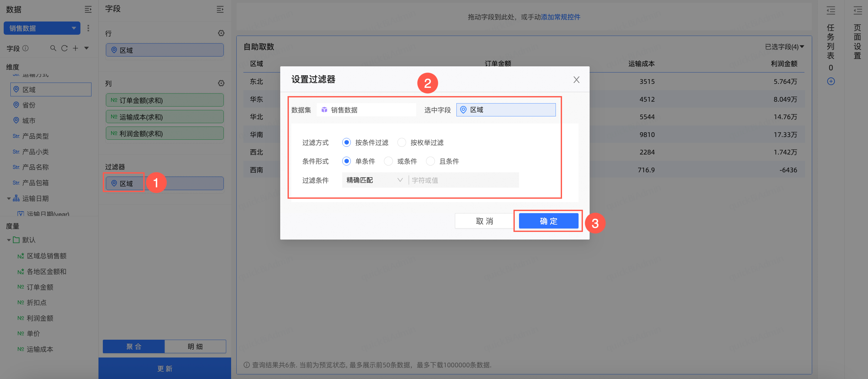Click the refresh icon next to 字段
Image resolution: width=868 pixels, height=379 pixels.
point(64,48)
